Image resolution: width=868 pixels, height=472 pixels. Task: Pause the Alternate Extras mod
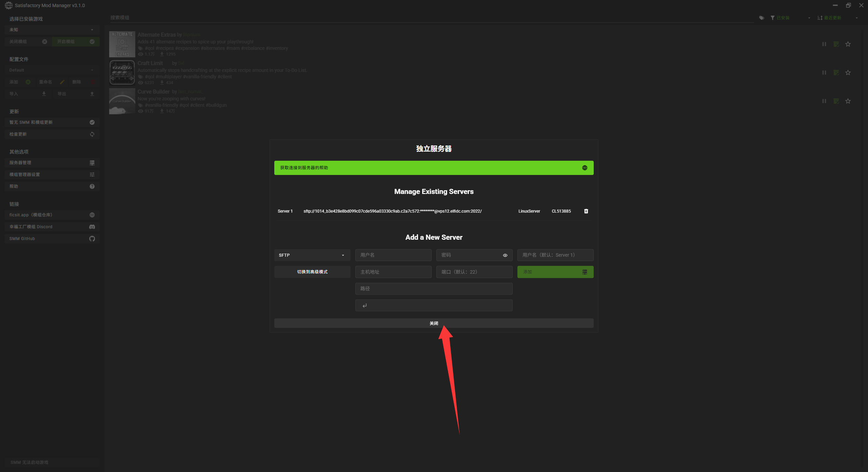[x=824, y=44]
